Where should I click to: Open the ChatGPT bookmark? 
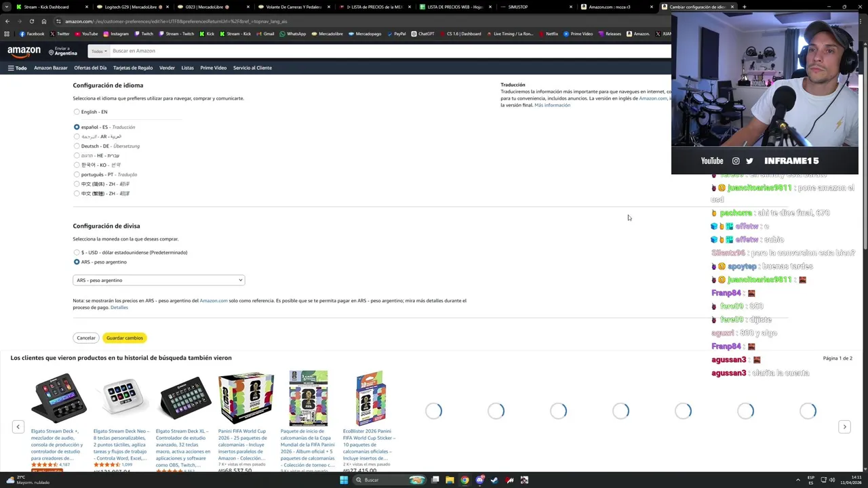point(422,34)
